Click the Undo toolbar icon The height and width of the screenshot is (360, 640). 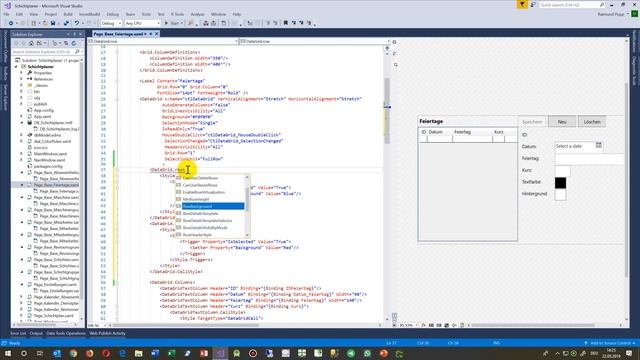(76, 23)
